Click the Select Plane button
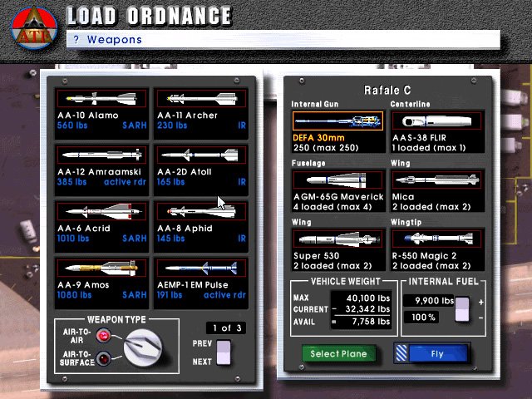The height and width of the screenshot is (399, 532). click(338, 354)
